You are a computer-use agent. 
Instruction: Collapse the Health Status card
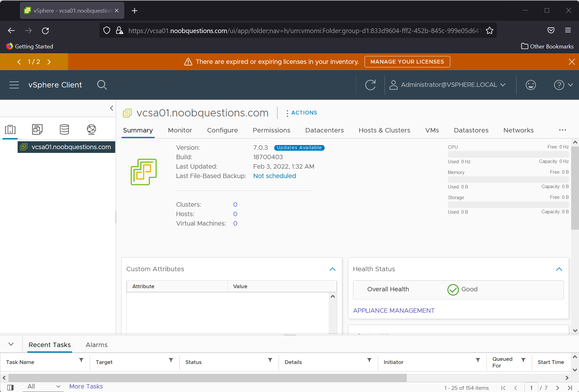(x=559, y=269)
